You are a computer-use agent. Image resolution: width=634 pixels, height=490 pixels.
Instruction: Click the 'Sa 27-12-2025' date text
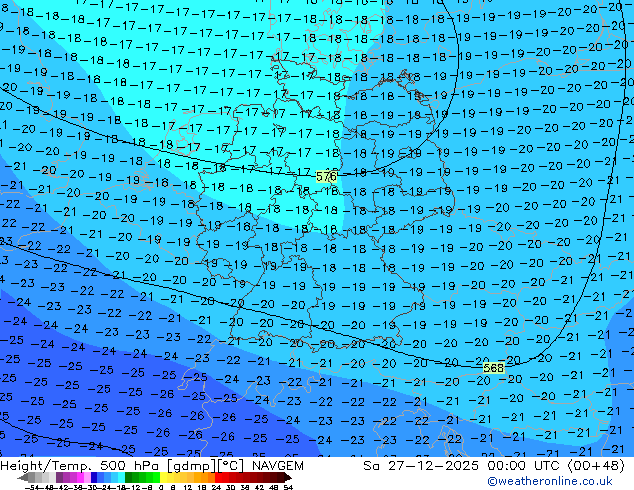(421, 466)
